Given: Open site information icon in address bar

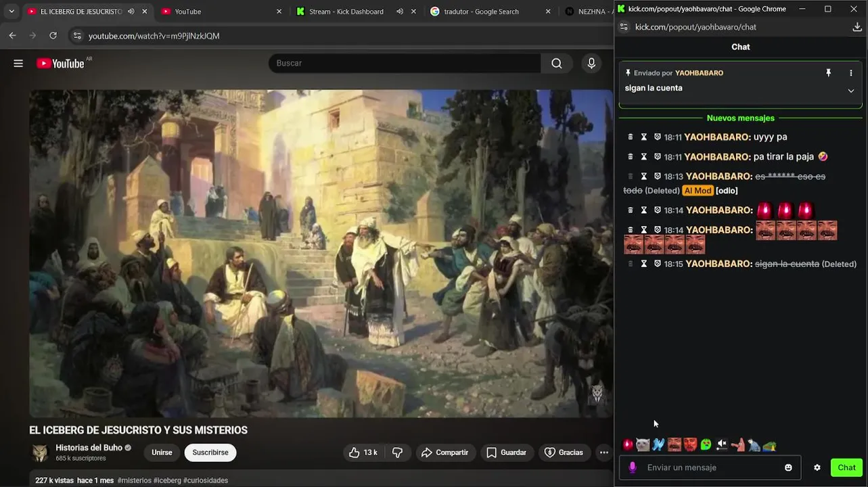Looking at the screenshot, I should click(x=77, y=36).
